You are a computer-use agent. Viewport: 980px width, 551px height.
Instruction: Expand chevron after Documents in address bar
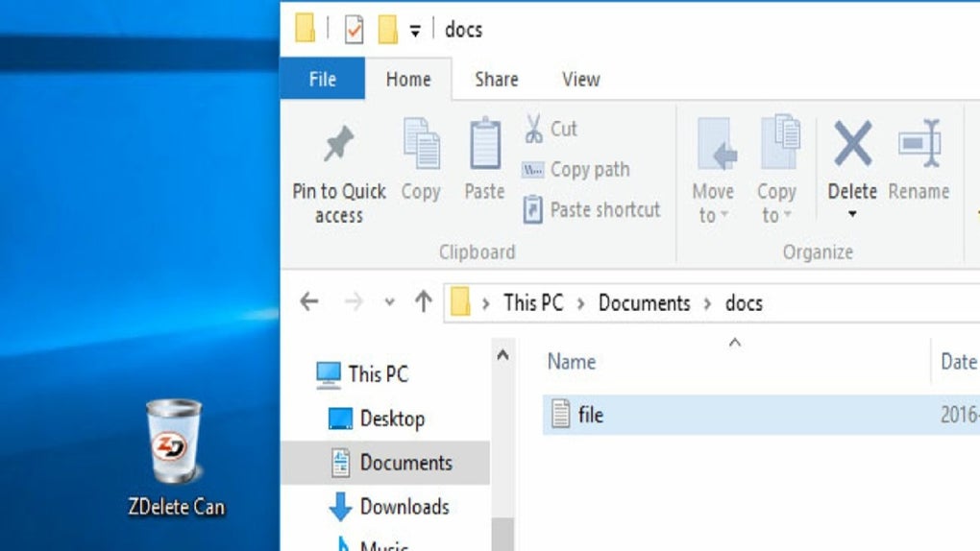(x=707, y=303)
